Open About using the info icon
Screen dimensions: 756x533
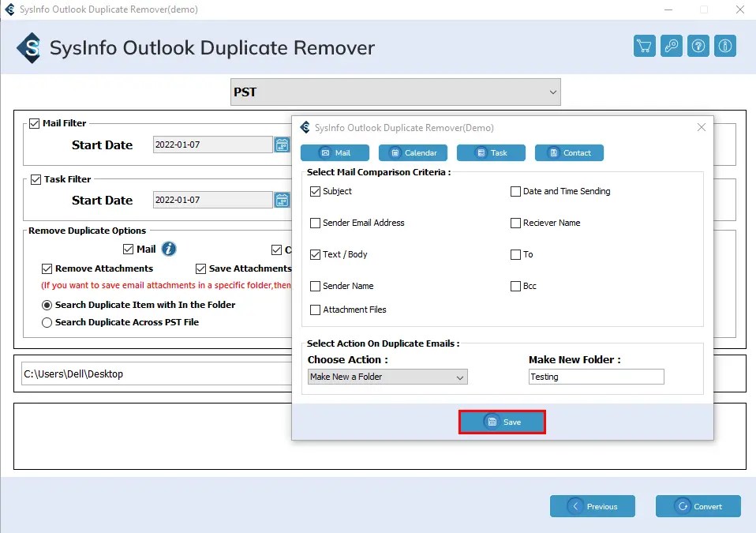[724, 46]
